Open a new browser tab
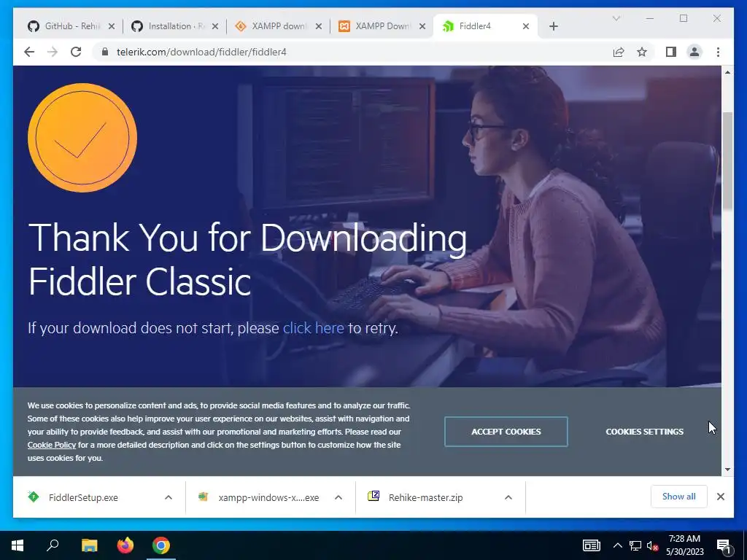The image size is (747, 560). 553,26
